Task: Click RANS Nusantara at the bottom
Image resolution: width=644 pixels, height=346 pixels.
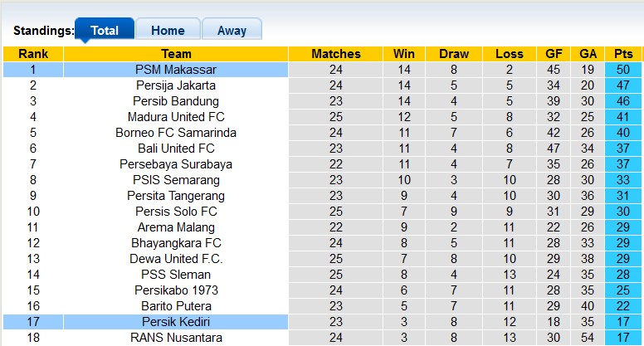Action: pos(176,337)
